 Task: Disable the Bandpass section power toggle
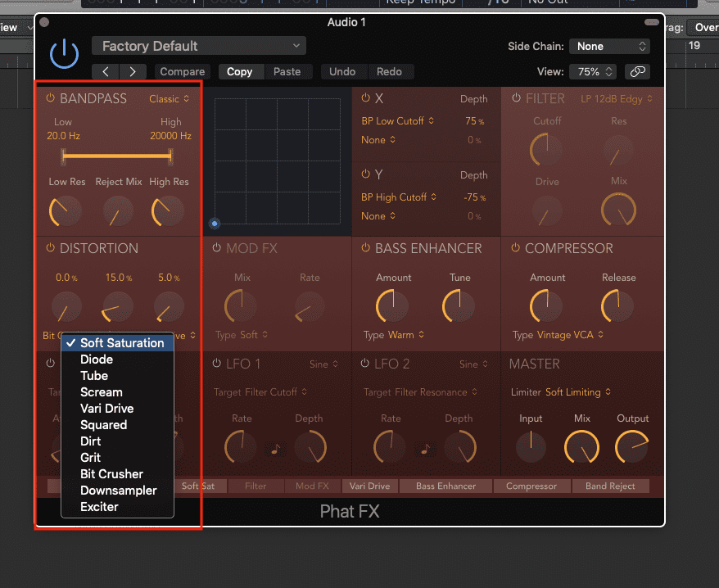tap(50, 99)
